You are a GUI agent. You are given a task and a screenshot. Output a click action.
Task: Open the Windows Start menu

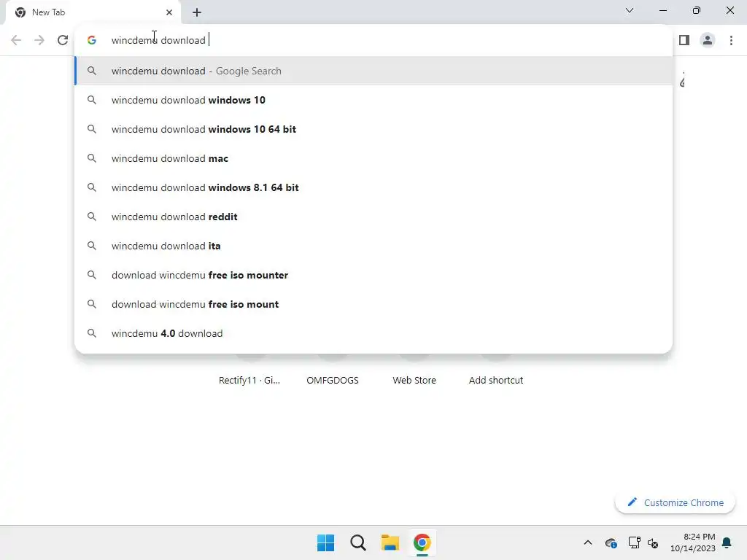pyautogui.click(x=326, y=542)
